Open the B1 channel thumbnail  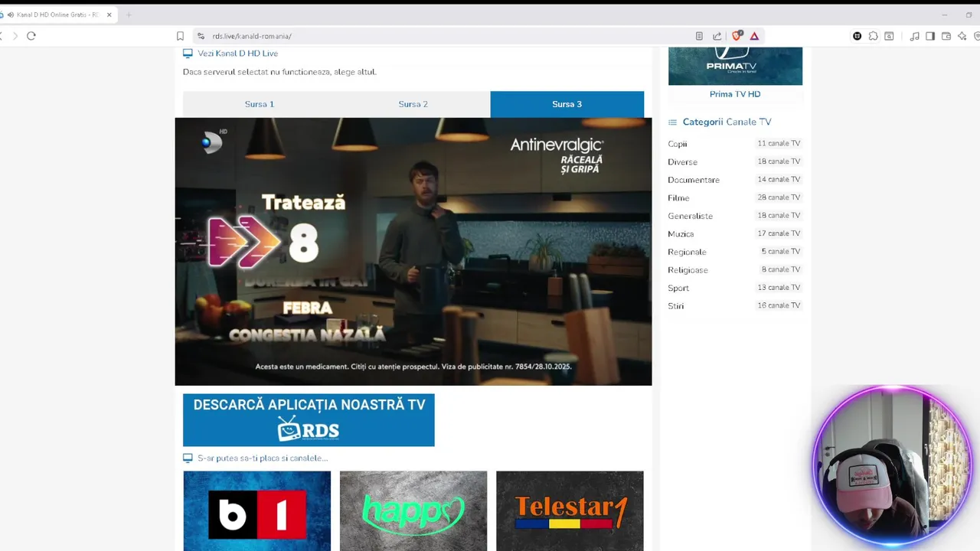click(257, 511)
